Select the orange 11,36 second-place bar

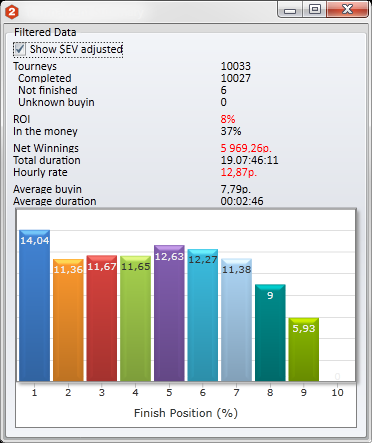68,320
